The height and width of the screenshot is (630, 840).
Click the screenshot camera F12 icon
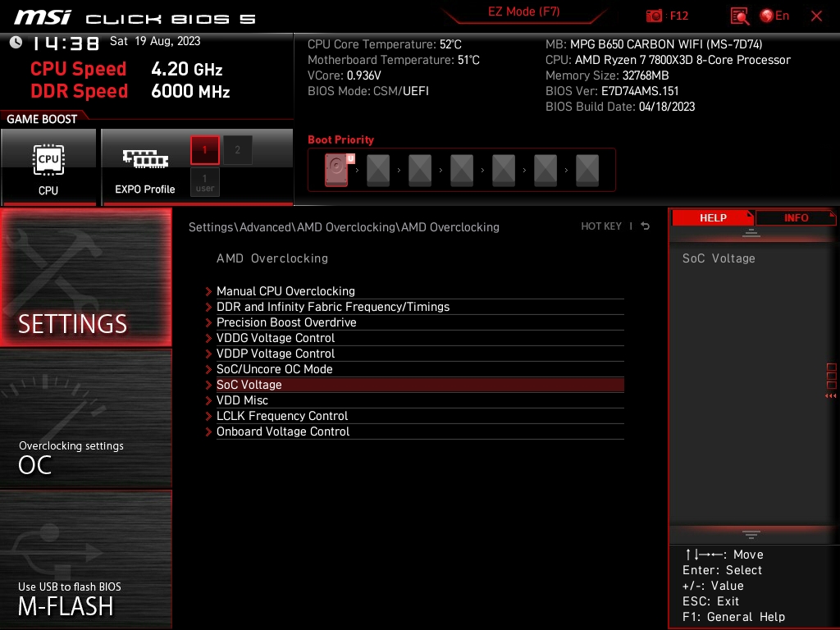pos(654,16)
